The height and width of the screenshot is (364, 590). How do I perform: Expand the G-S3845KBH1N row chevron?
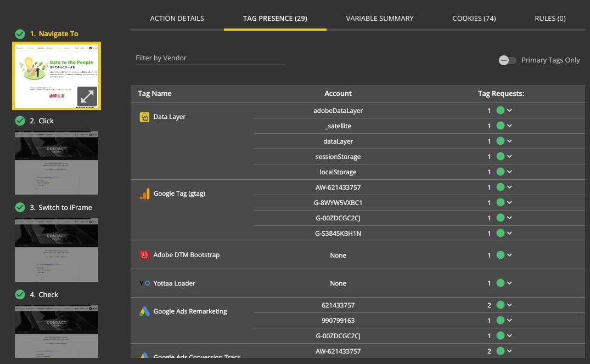point(509,234)
